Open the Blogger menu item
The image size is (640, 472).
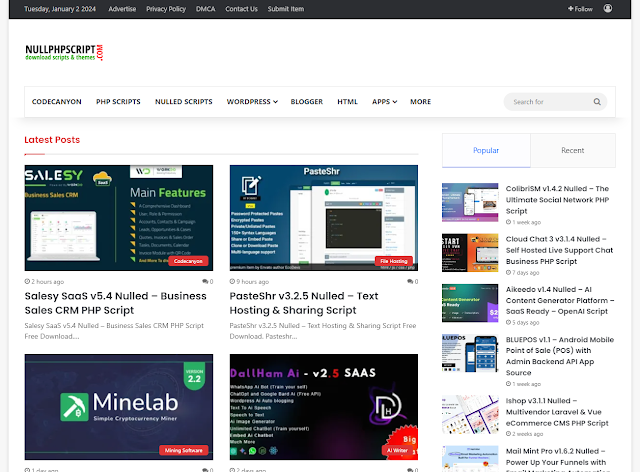[x=307, y=102]
